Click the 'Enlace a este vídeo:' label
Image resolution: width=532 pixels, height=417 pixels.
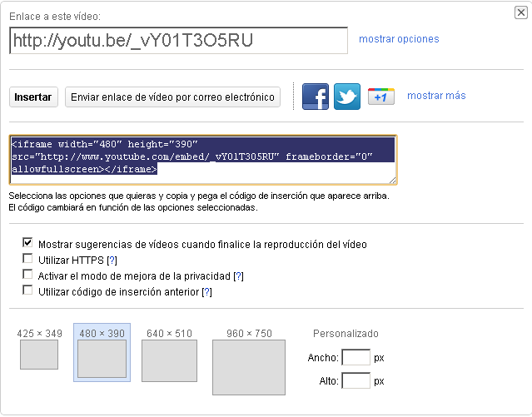click(55, 17)
